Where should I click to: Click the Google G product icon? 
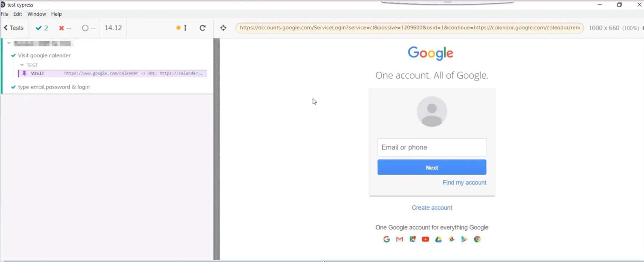point(386,239)
